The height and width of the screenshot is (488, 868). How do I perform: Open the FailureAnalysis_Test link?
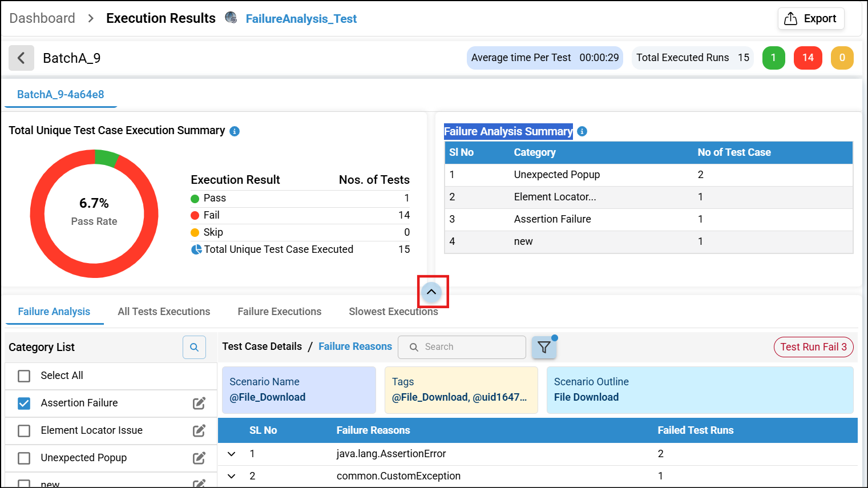301,19
